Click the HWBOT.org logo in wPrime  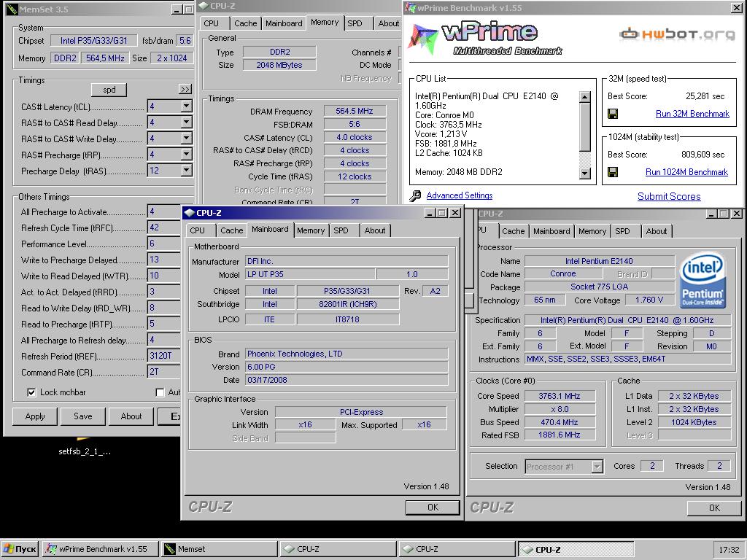click(x=677, y=34)
